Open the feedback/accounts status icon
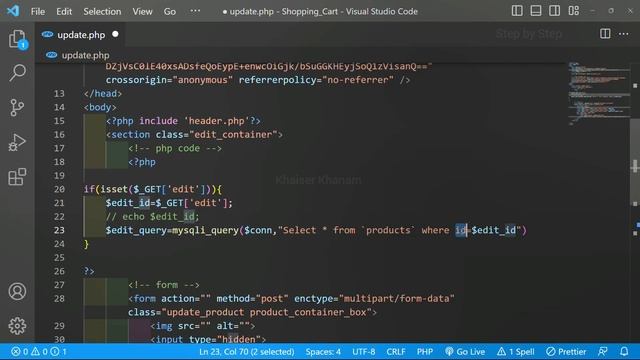The image size is (640, 360). click(x=602, y=351)
